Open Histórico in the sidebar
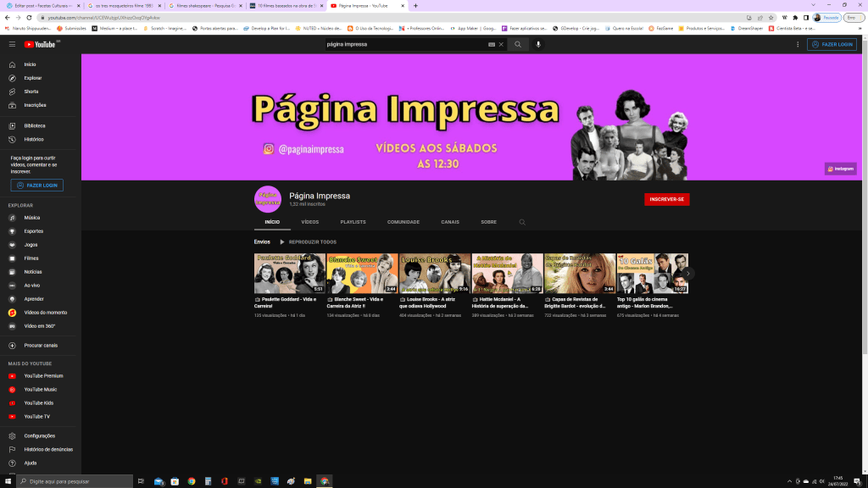The image size is (868, 488). [x=33, y=139]
